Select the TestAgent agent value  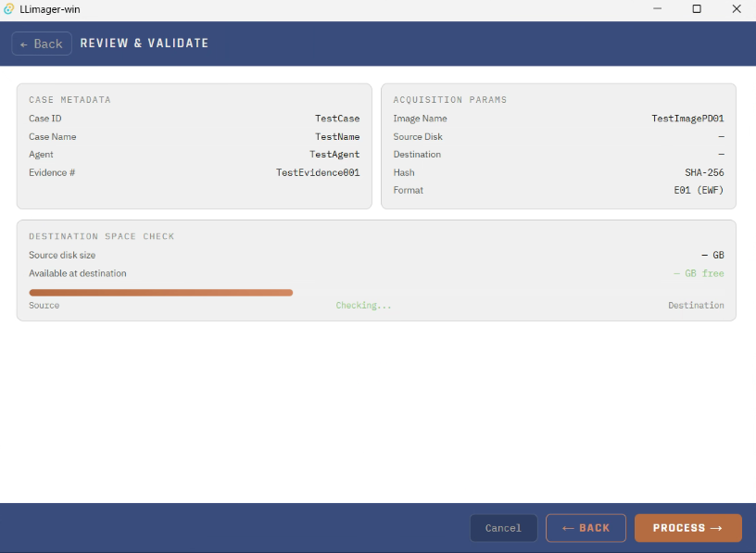click(334, 155)
